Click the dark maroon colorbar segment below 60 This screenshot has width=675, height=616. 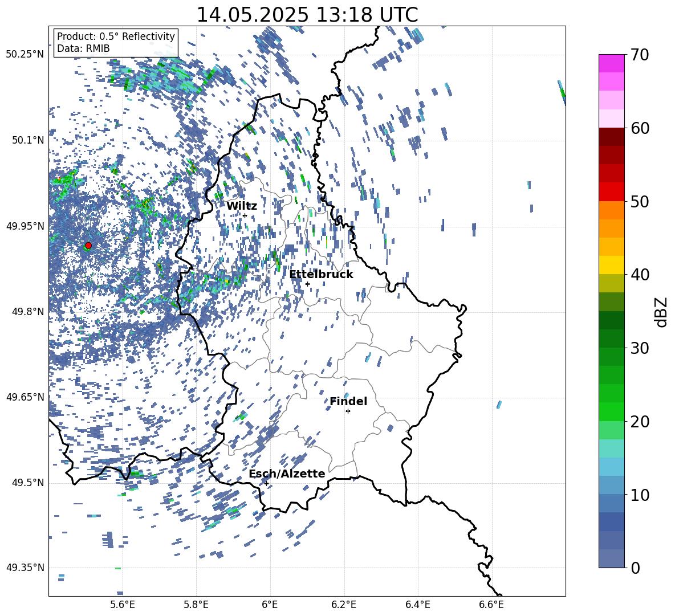[611, 137]
